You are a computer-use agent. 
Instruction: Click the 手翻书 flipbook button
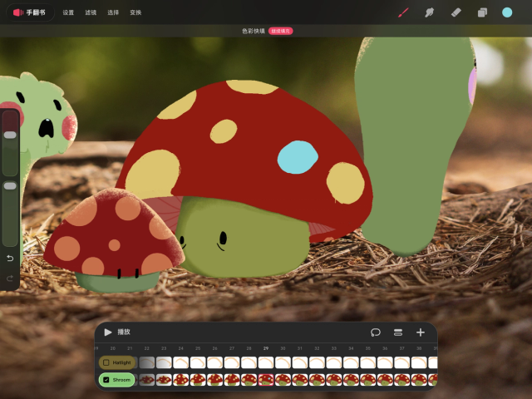29,12
